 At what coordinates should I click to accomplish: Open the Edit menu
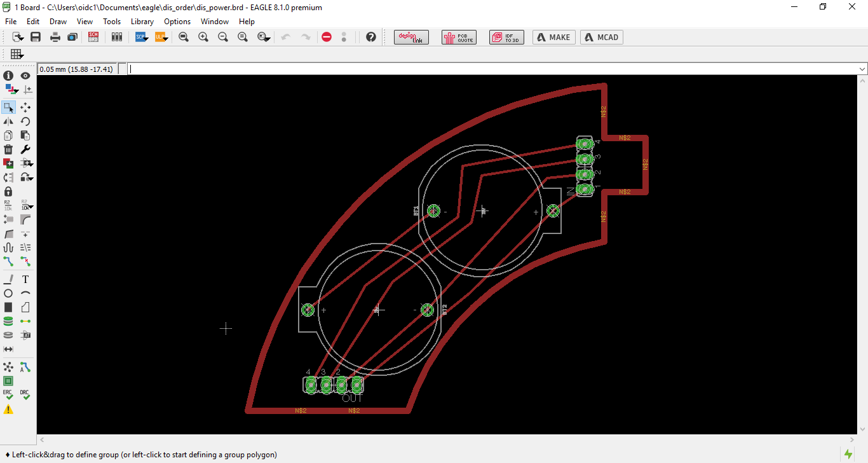pyautogui.click(x=33, y=21)
